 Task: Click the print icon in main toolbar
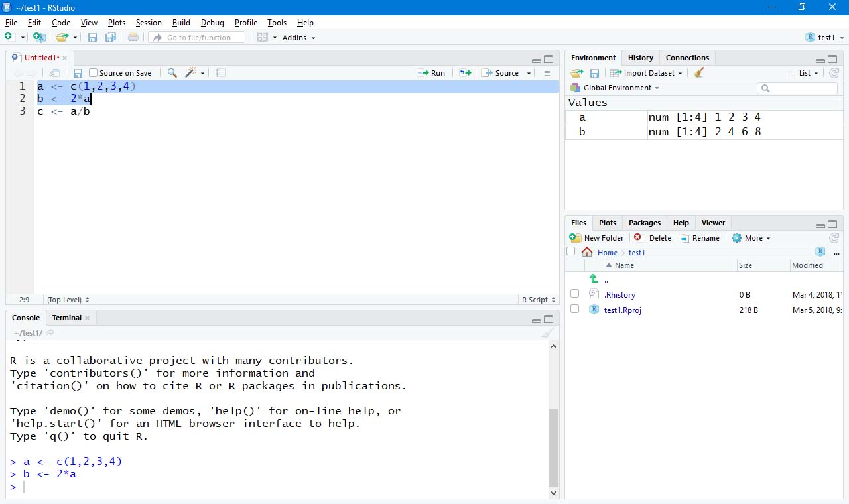(133, 38)
